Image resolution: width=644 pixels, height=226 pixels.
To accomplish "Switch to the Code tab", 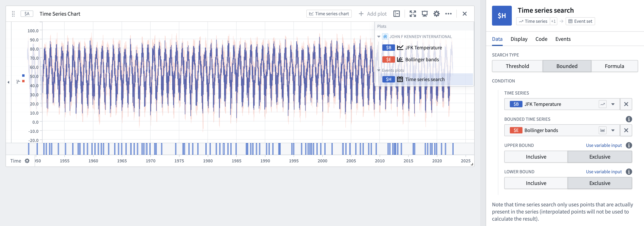I will click(x=541, y=39).
